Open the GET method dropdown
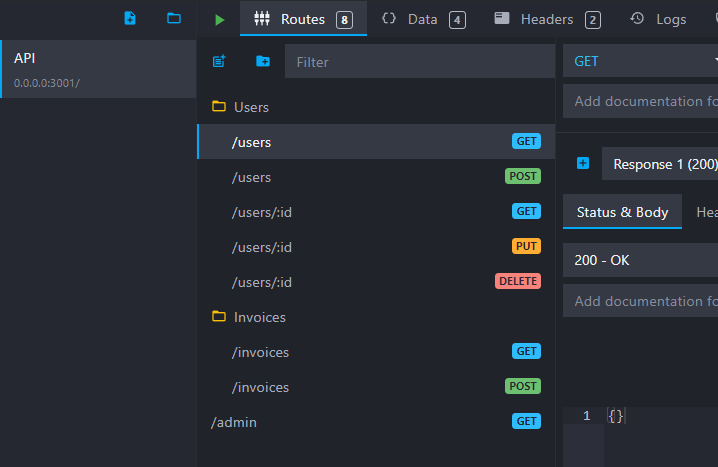This screenshot has width=718, height=467. 640,61
